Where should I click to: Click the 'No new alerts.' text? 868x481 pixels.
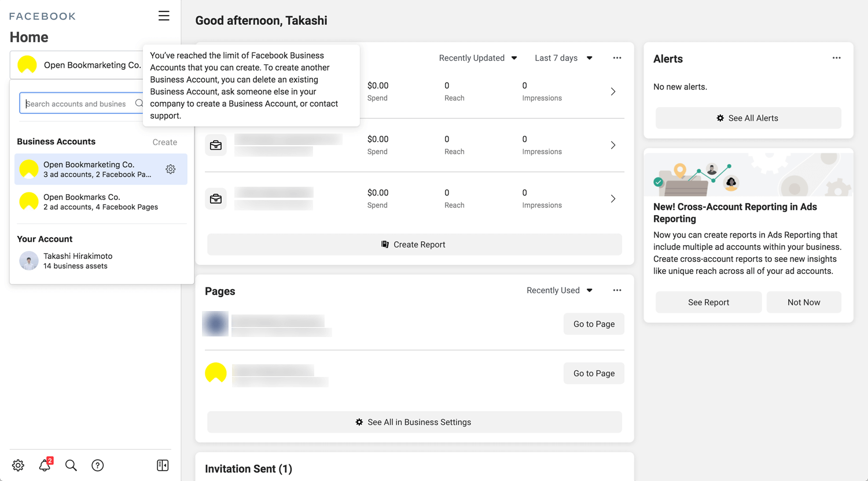point(680,87)
